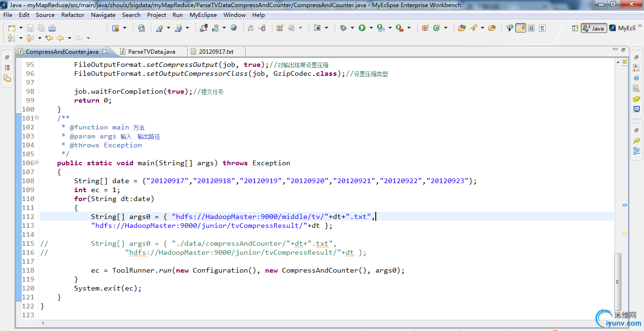Click the text 'System.exit(ec);'

click(x=107, y=288)
